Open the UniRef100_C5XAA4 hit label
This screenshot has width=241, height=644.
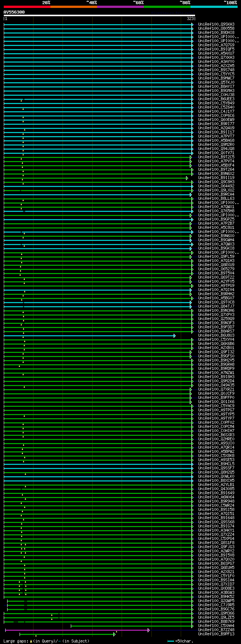click(216, 626)
